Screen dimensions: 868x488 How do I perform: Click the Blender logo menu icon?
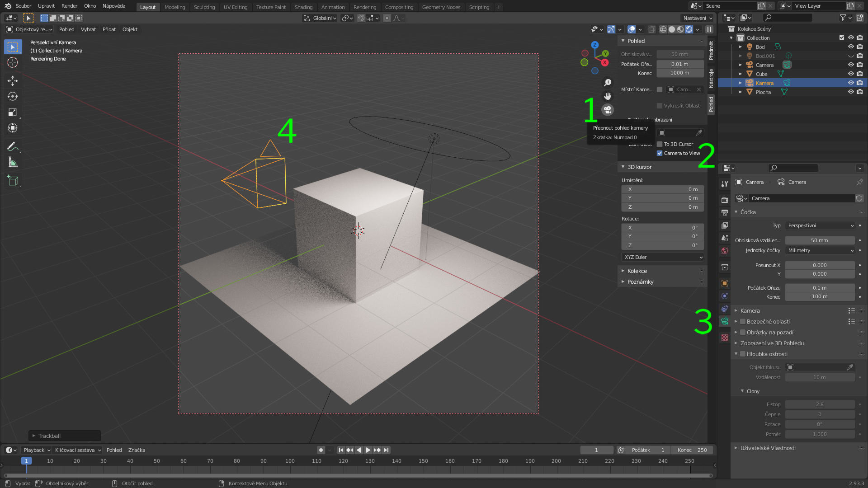coord(8,6)
